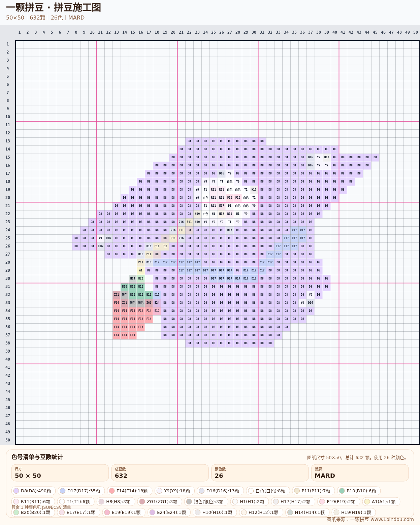Choose the 白色 legend chip (8颗)

tap(268, 491)
